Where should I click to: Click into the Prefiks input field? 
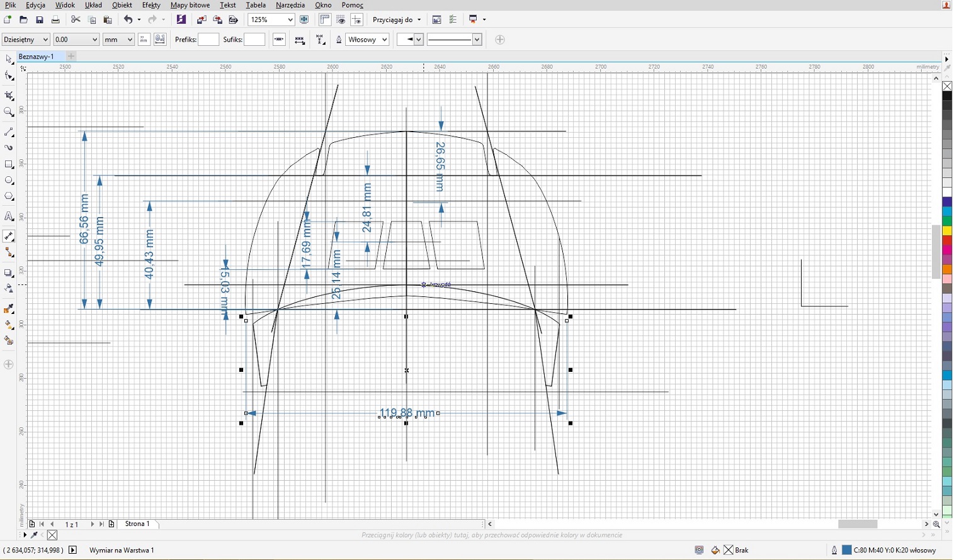(208, 40)
